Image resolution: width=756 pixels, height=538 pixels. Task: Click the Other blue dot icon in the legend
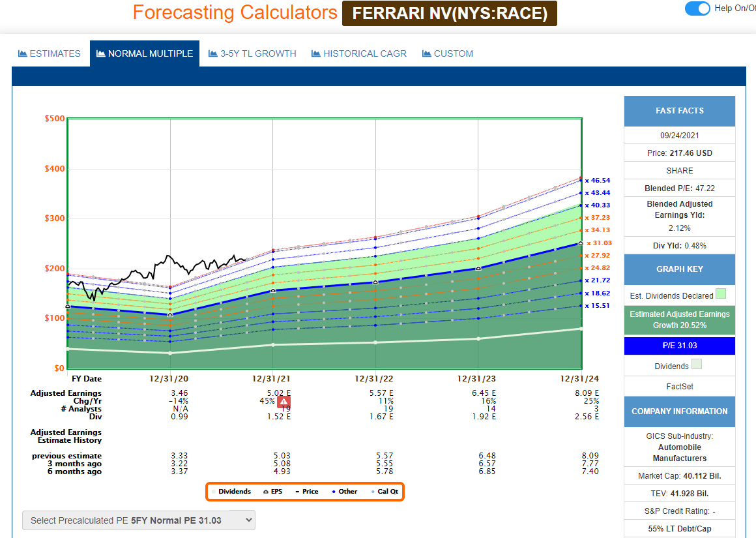334,492
